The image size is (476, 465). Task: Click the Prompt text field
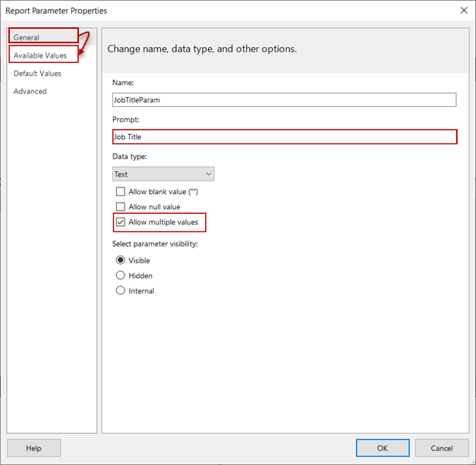[x=284, y=137]
